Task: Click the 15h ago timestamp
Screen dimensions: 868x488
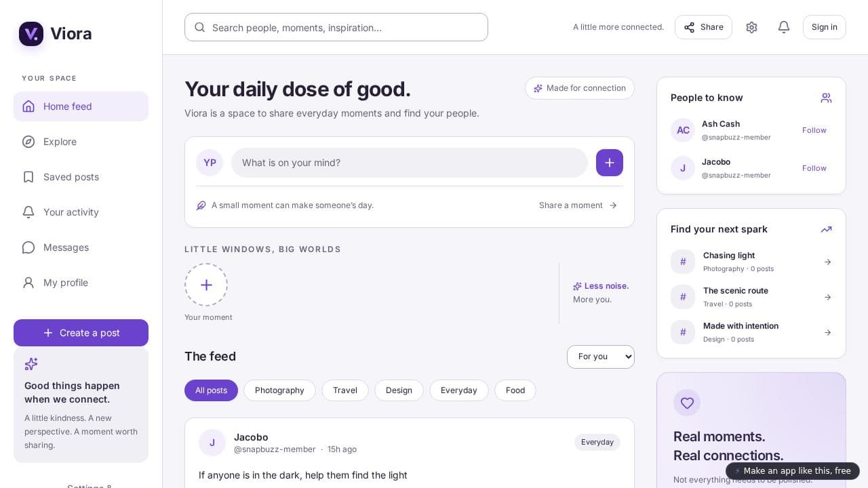Action: tap(342, 449)
